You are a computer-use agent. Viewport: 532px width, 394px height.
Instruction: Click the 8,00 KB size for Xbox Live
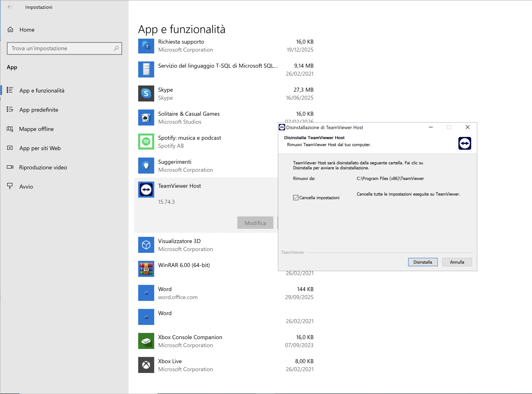(x=304, y=361)
